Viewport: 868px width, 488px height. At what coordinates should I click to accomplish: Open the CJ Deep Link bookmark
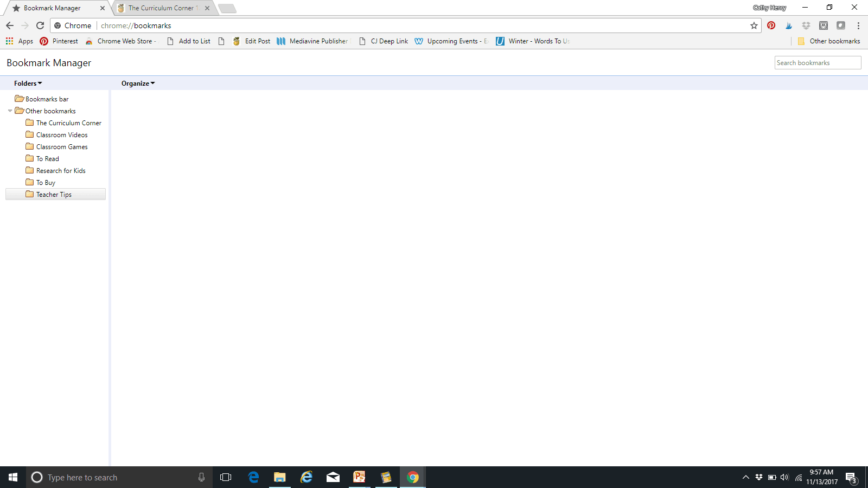click(384, 41)
